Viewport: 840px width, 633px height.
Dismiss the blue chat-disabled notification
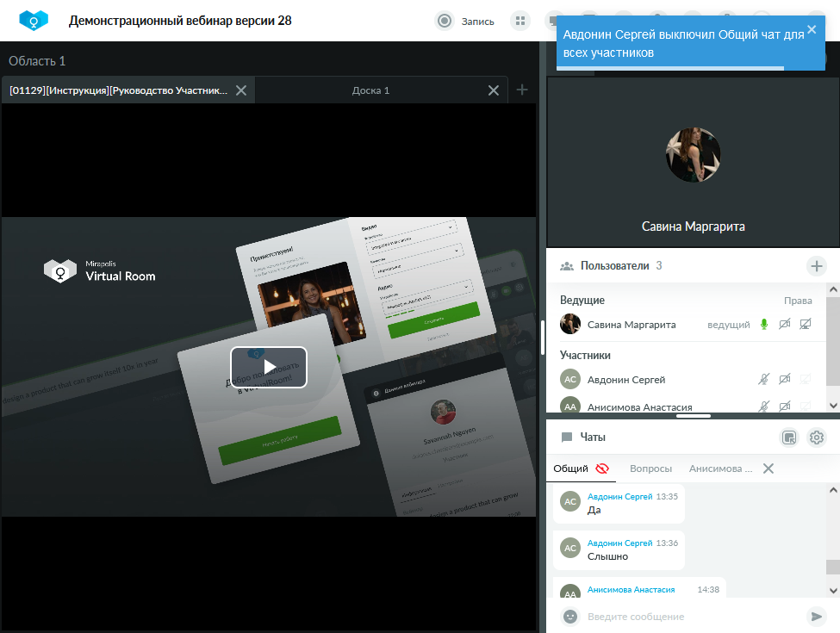[812, 30]
